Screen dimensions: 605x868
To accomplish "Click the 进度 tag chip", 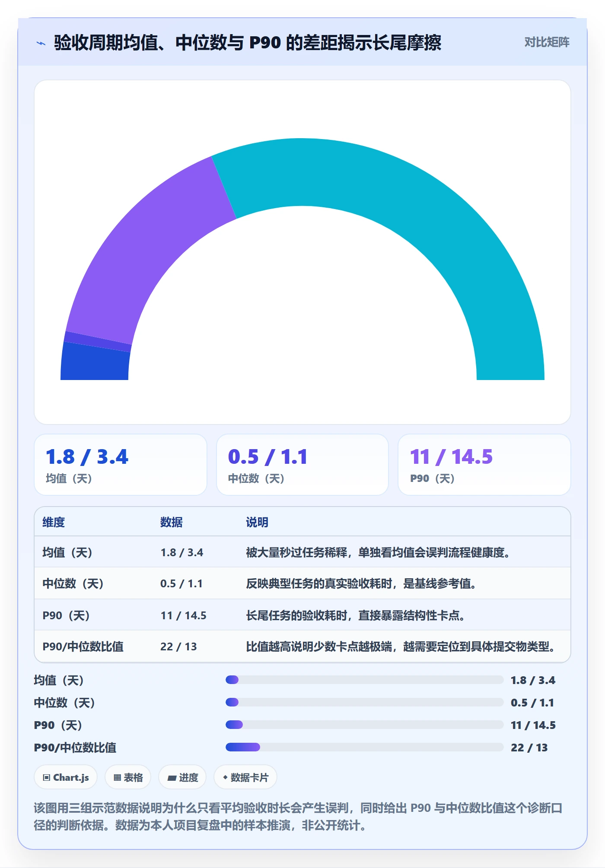I will pos(182,777).
